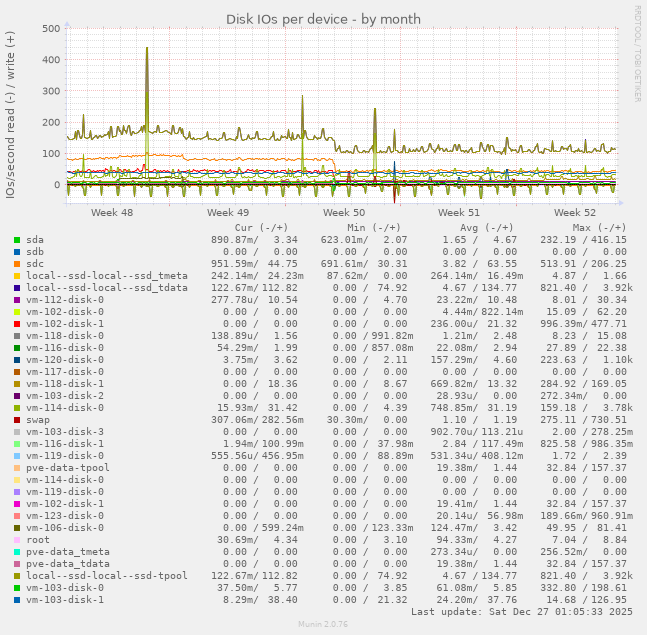This screenshot has height=635, width=647.
Task: Click the pve-data-tpool peach swatch
Action: 17,468
